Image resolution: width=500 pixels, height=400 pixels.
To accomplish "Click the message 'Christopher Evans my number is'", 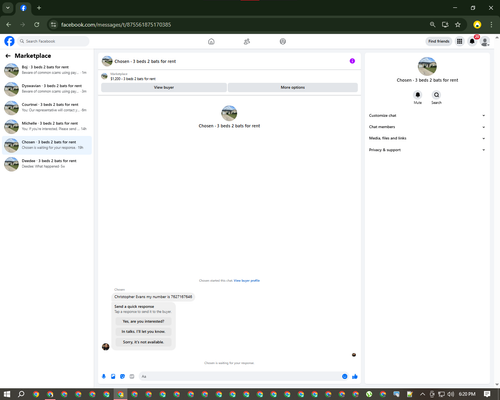I will pyautogui.click(x=153, y=297).
